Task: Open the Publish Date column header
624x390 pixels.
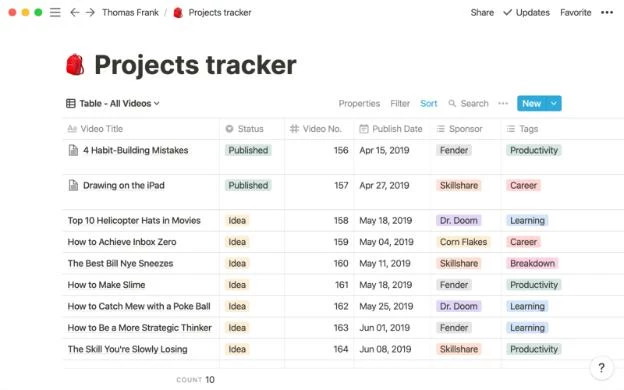Action: (x=392, y=129)
